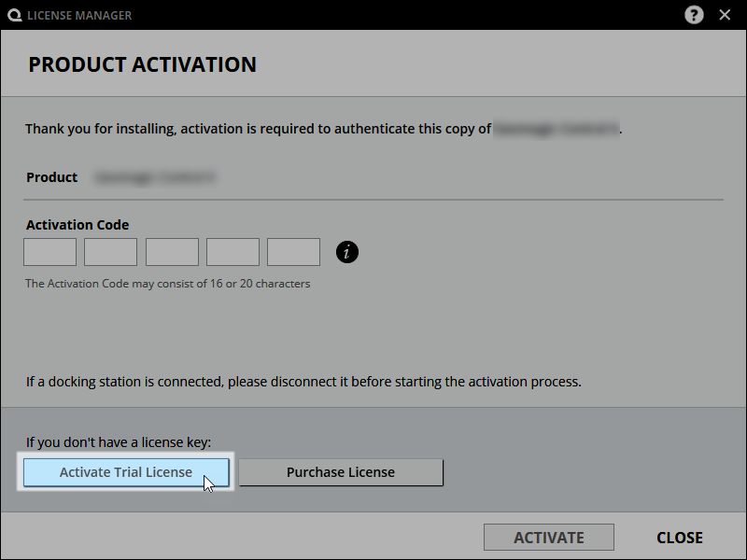Select the fifth Activation Code box
This screenshot has height=560, width=747.
pos(293,252)
